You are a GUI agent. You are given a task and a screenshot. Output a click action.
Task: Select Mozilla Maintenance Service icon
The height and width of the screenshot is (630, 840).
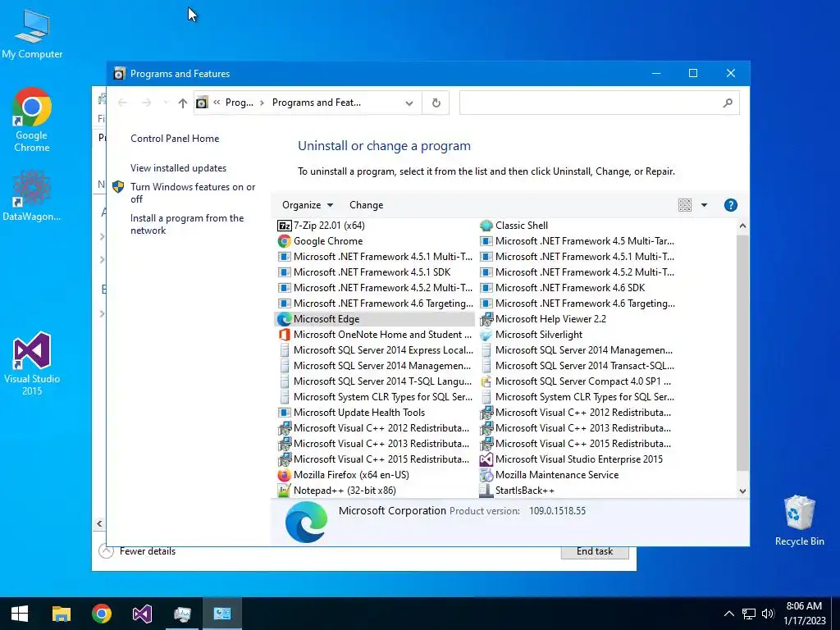pyautogui.click(x=486, y=475)
